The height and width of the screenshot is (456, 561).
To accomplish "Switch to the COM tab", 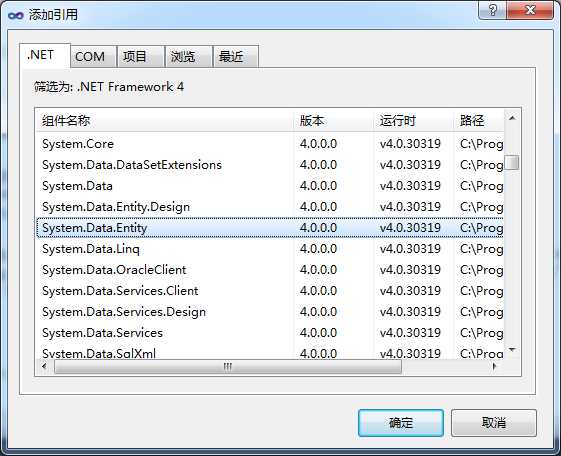I will point(94,57).
